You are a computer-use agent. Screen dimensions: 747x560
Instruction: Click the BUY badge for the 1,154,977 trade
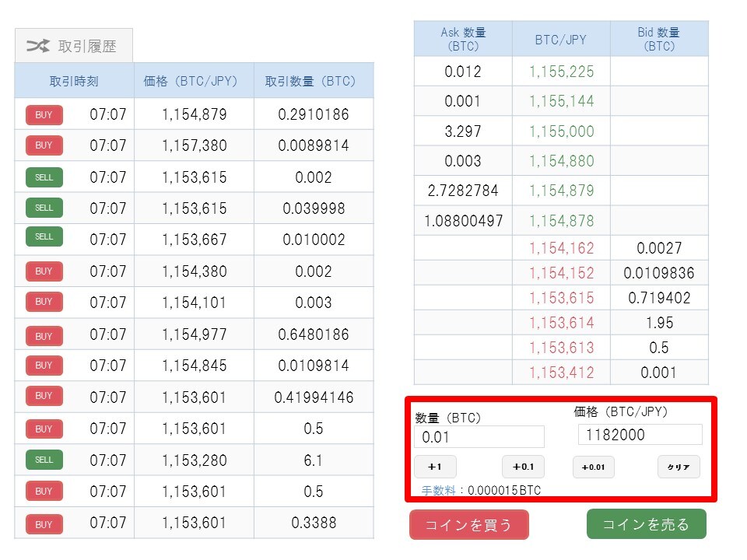coord(44,335)
